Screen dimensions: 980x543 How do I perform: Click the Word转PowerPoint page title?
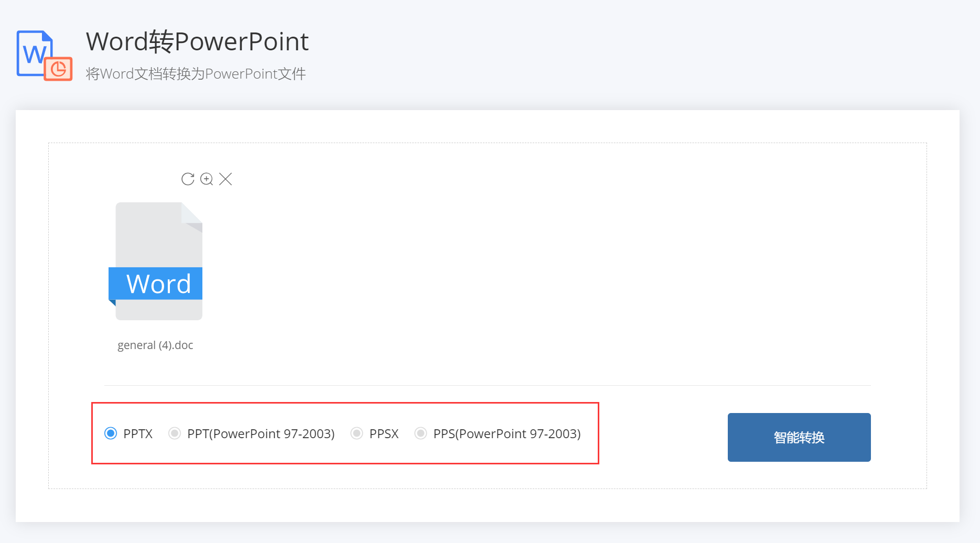197,41
